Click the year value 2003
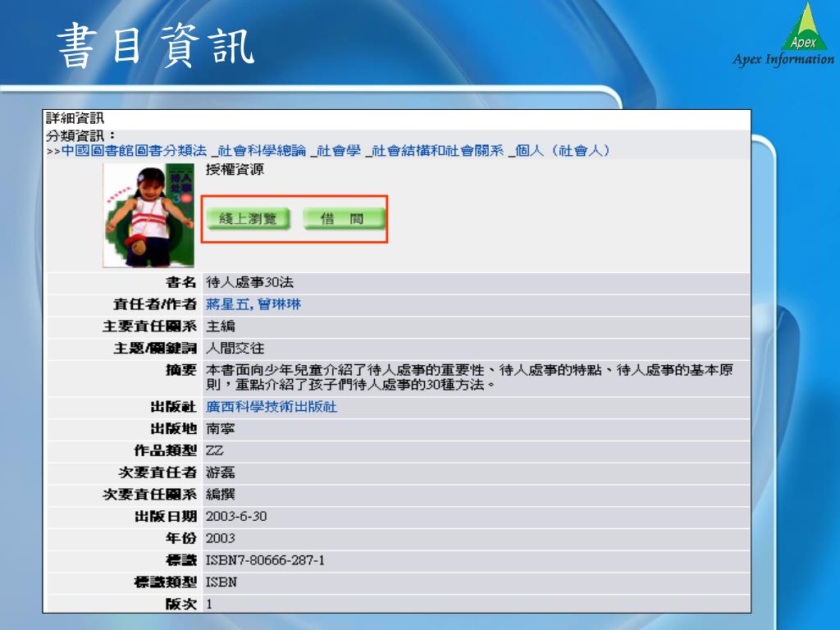The width and height of the screenshot is (840, 630). click(221, 538)
